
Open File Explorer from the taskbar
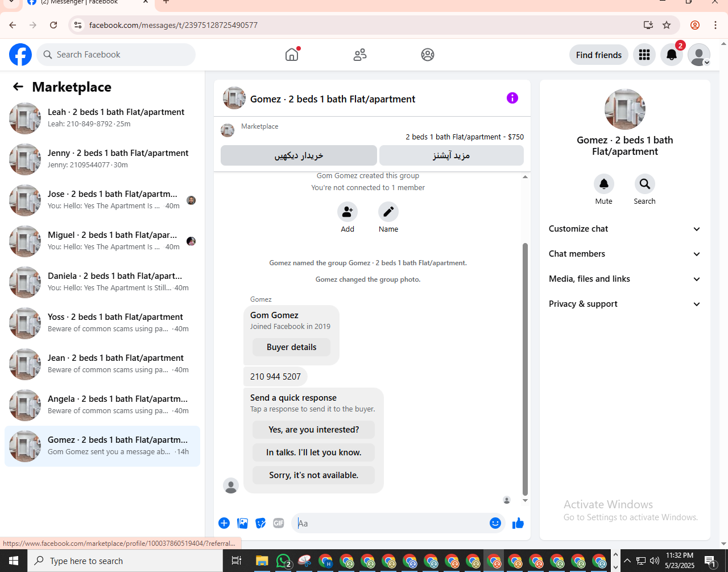[x=262, y=561]
